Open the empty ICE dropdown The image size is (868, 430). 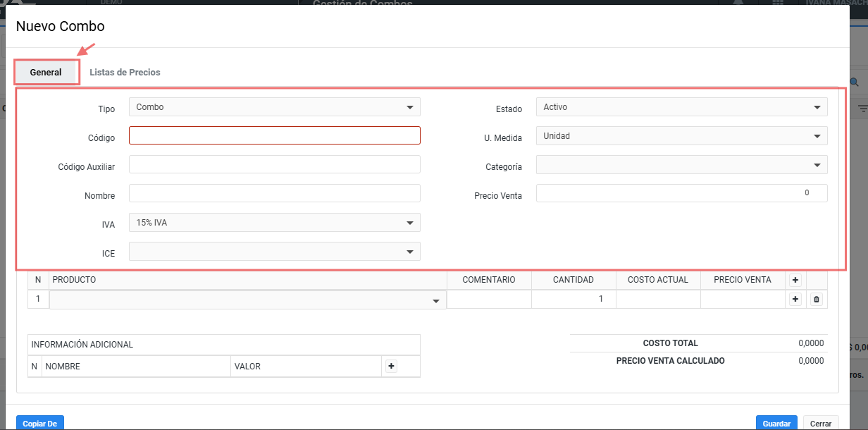pyautogui.click(x=274, y=252)
